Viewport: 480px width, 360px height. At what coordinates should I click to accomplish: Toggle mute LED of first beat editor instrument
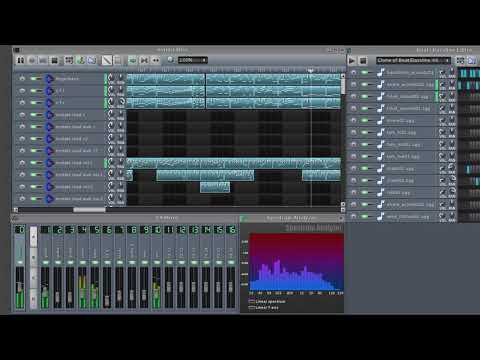tap(365, 72)
